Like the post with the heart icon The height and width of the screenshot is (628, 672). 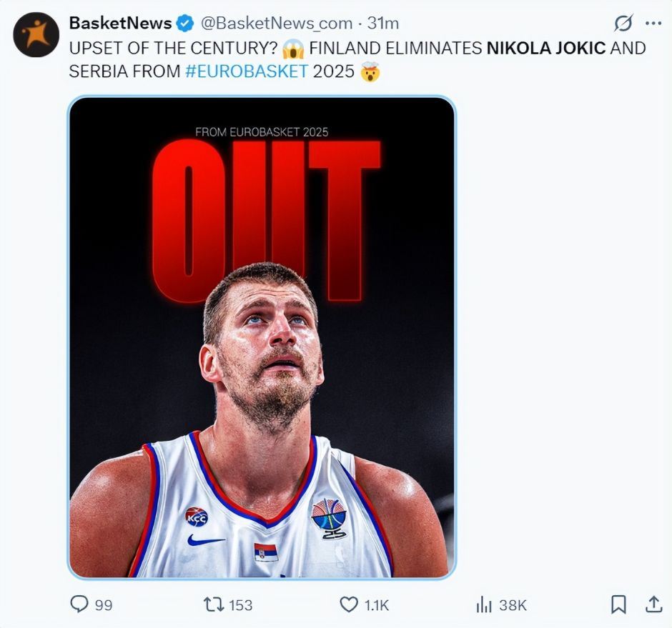point(348,605)
